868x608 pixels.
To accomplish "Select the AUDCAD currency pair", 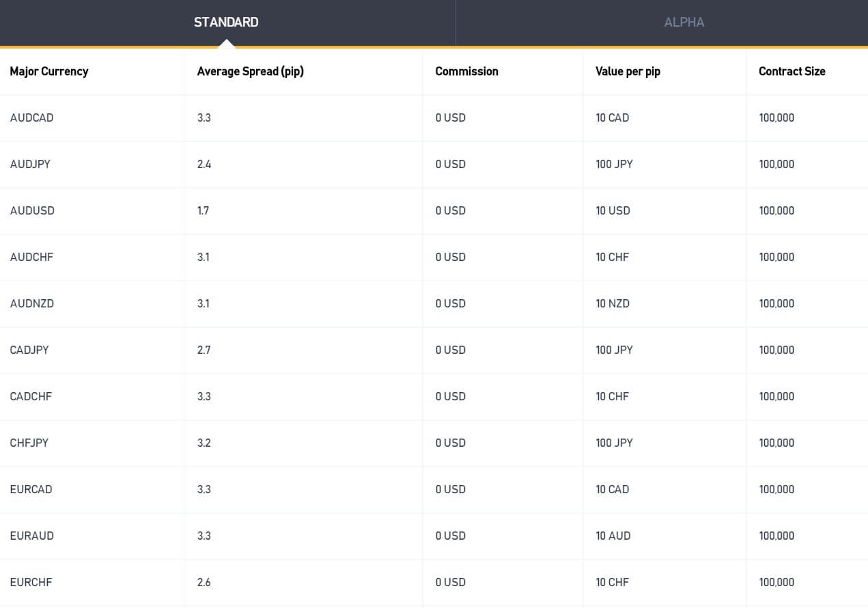I will click(31, 118).
